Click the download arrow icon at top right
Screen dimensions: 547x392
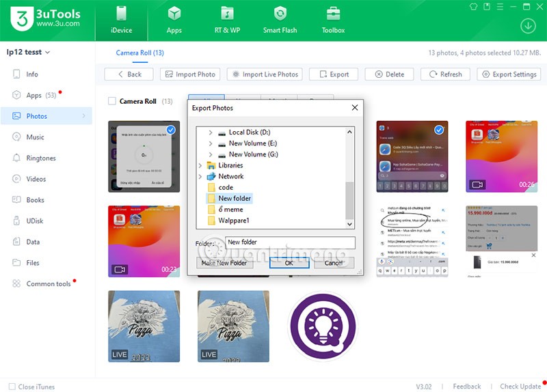(x=528, y=26)
